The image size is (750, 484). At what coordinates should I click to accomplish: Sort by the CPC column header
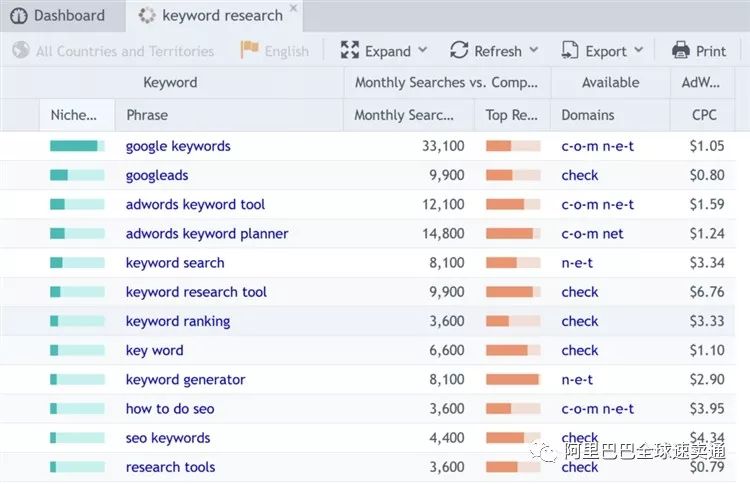point(704,115)
